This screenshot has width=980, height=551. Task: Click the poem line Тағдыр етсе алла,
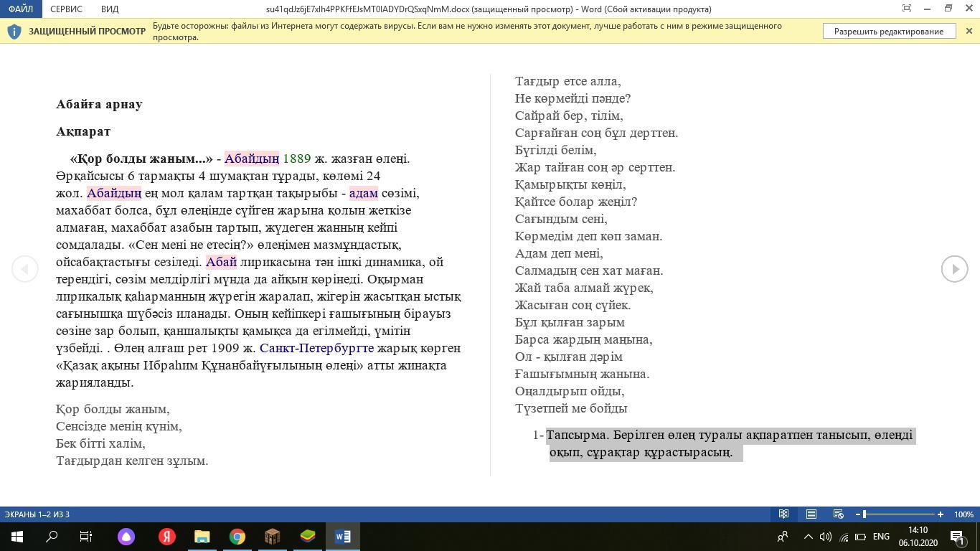click(568, 81)
